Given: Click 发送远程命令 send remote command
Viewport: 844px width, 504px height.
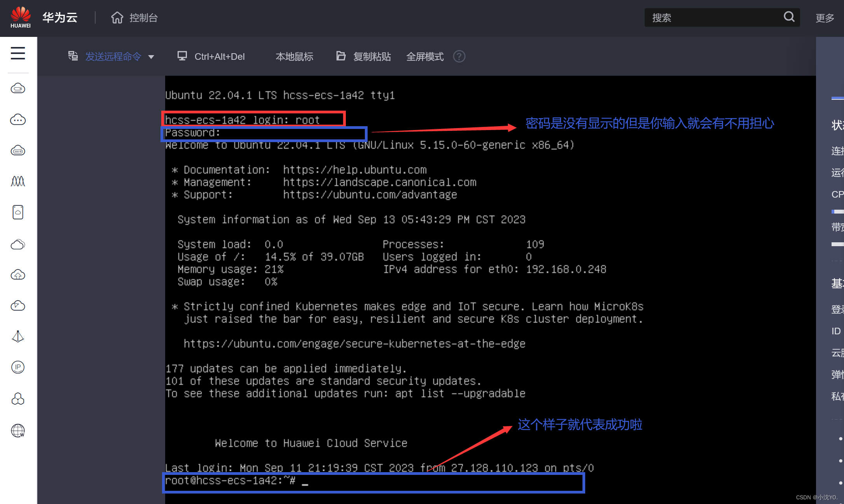Looking at the screenshot, I should 113,57.
